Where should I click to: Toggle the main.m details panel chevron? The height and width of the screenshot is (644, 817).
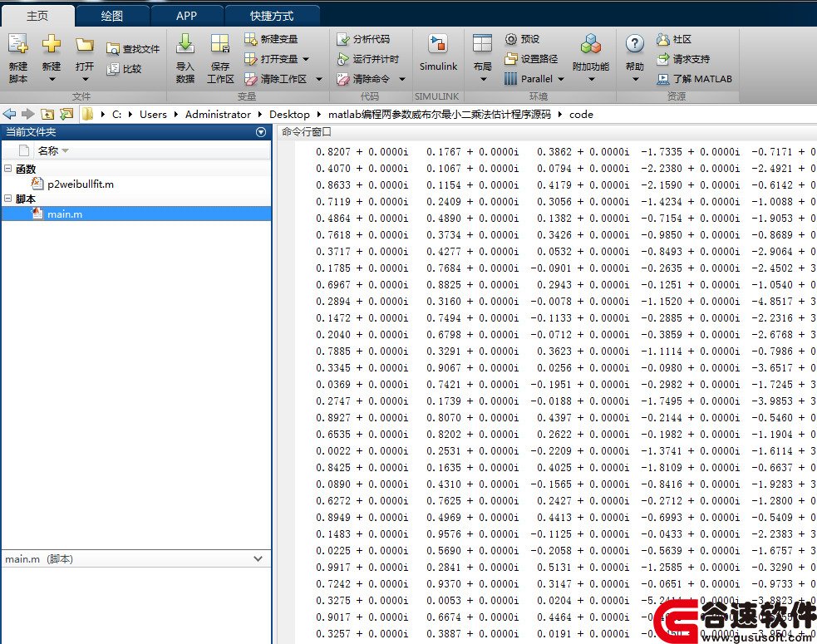[x=258, y=558]
